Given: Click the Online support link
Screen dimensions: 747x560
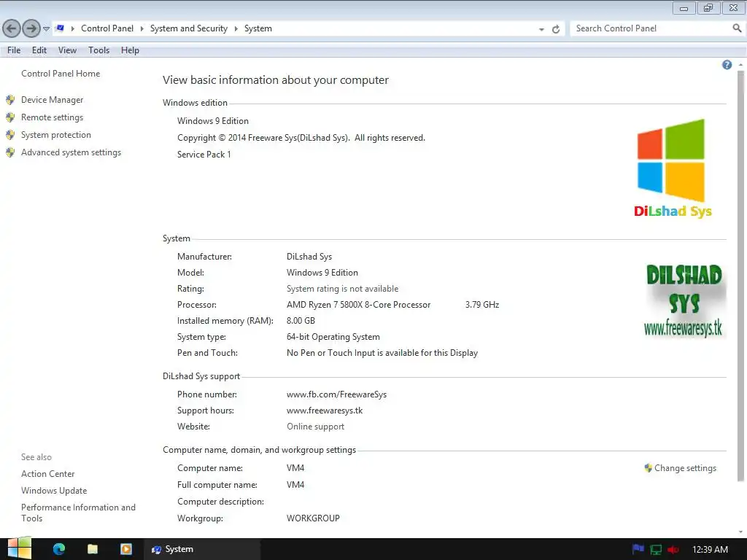Looking at the screenshot, I should (x=315, y=426).
